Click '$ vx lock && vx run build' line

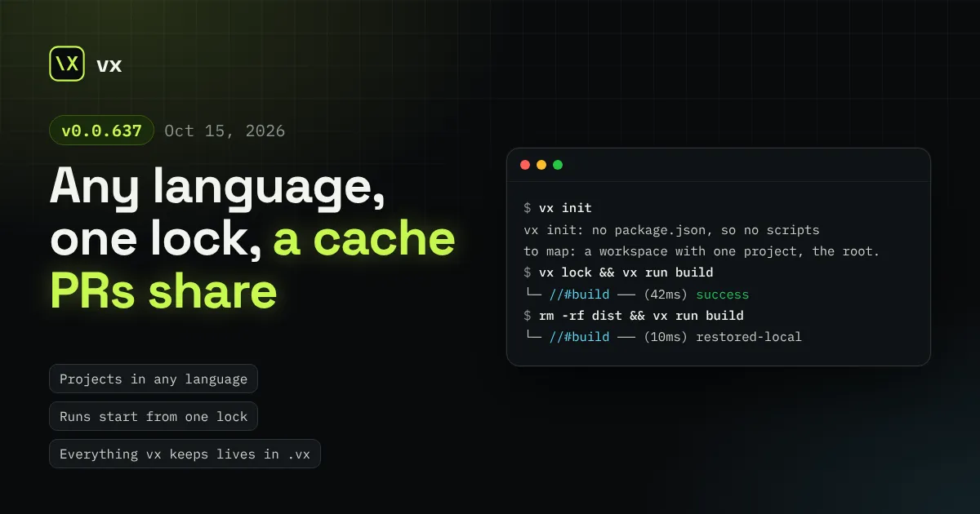(x=618, y=273)
